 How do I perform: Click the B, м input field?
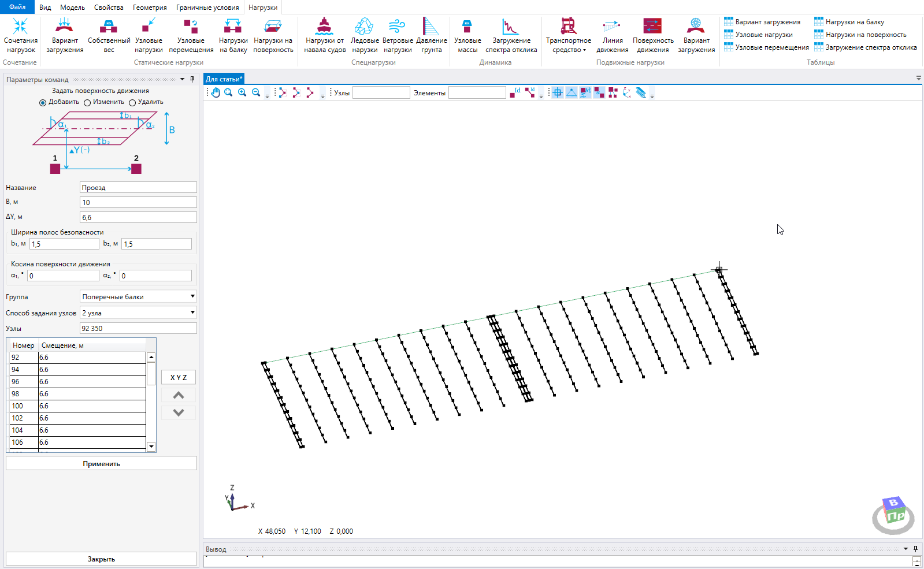[x=138, y=202]
